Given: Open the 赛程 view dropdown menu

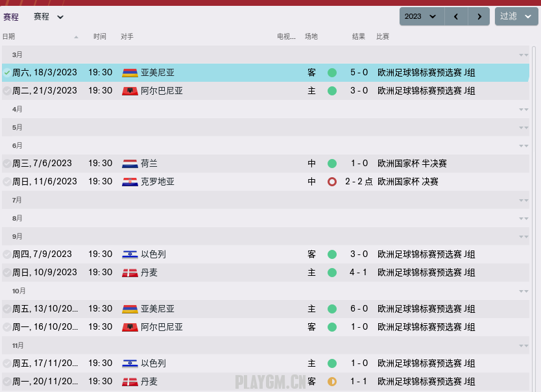Looking at the screenshot, I should click(x=49, y=17).
